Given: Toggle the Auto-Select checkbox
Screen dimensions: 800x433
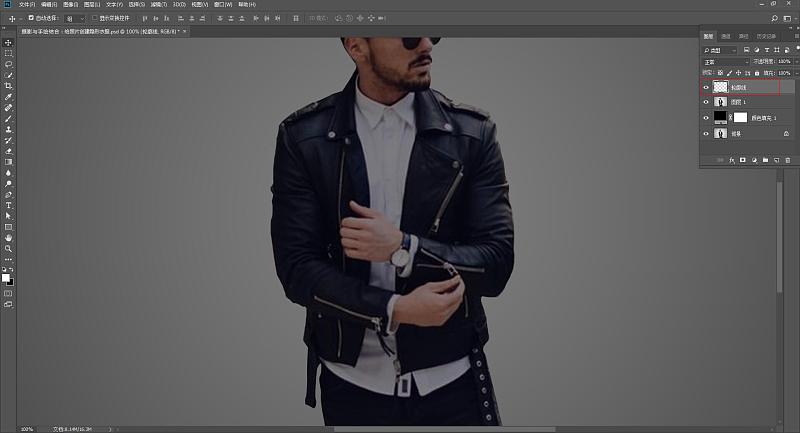Looking at the screenshot, I should coord(31,18).
